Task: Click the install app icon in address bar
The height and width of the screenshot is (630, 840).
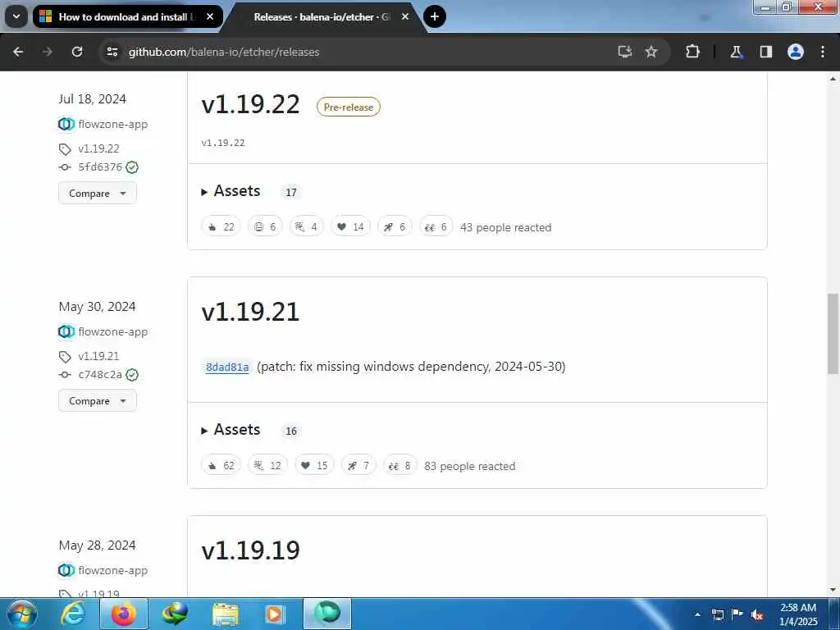Action: (624, 52)
